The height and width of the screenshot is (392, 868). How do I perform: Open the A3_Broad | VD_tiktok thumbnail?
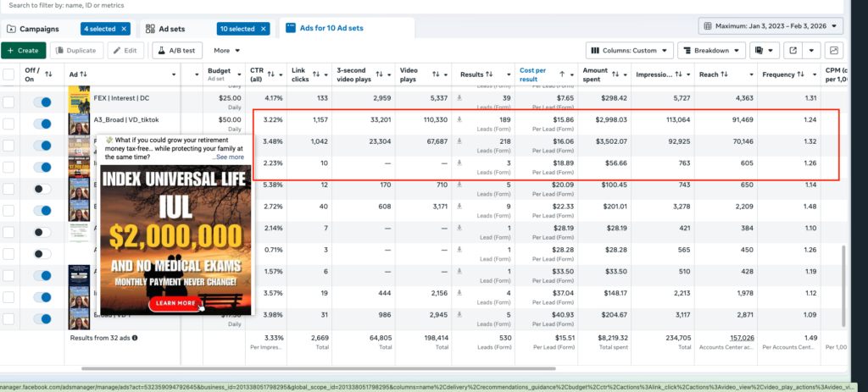click(79, 124)
